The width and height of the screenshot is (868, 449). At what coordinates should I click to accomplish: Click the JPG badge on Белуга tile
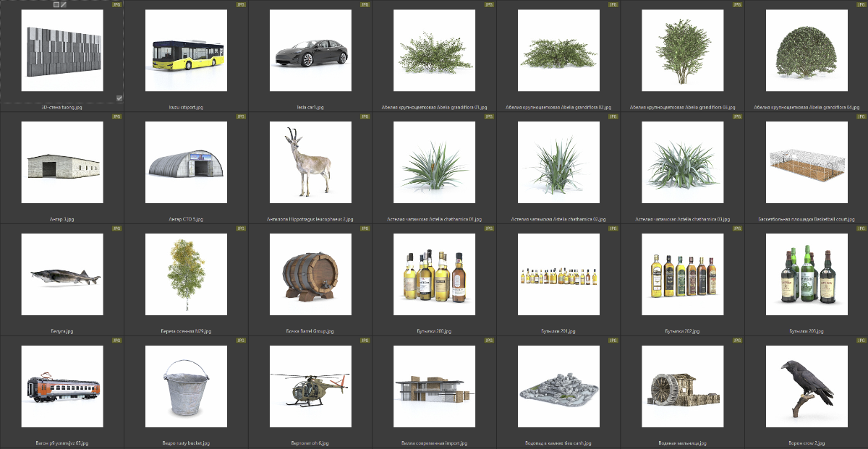116,228
